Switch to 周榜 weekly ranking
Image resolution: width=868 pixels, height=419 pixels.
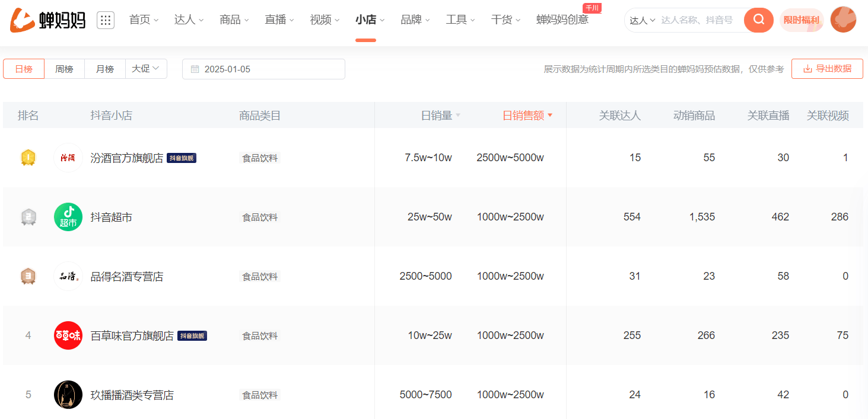click(x=64, y=69)
